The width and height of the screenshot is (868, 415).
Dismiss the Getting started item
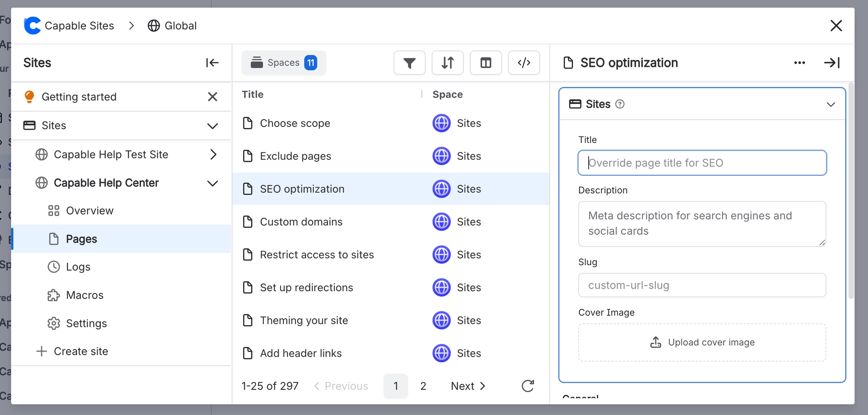pyautogui.click(x=213, y=97)
